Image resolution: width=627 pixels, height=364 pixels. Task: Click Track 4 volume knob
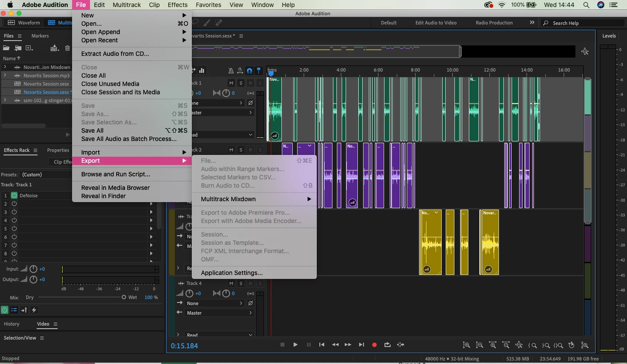coord(189,293)
